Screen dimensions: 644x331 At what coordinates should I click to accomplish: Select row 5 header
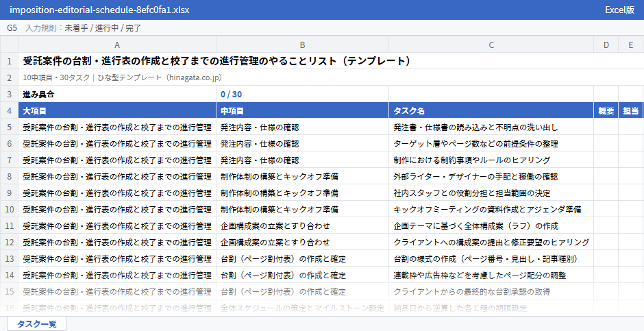pyautogui.click(x=9, y=127)
